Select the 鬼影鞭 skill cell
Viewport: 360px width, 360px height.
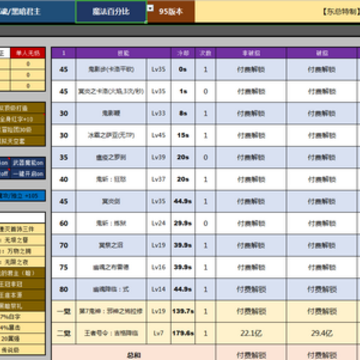(111, 114)
